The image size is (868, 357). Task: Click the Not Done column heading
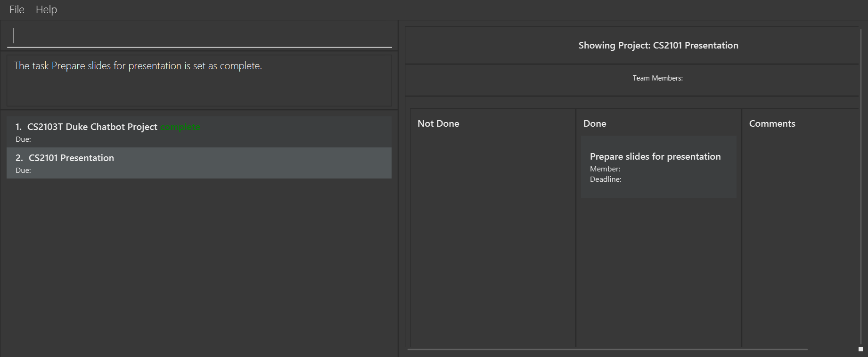point(438,123)
